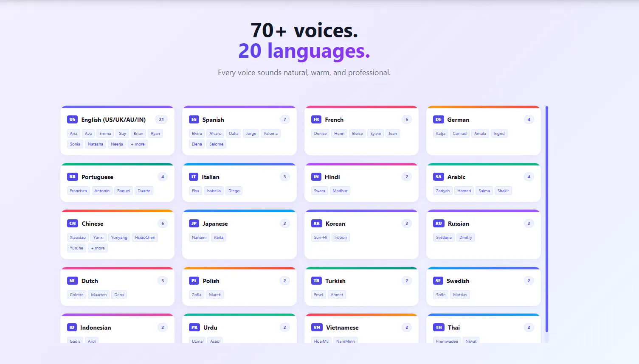The height and width of the screenshot is (364, 639).
Task: Select the Isabella Italian voice
Action: tap(214, 191)
